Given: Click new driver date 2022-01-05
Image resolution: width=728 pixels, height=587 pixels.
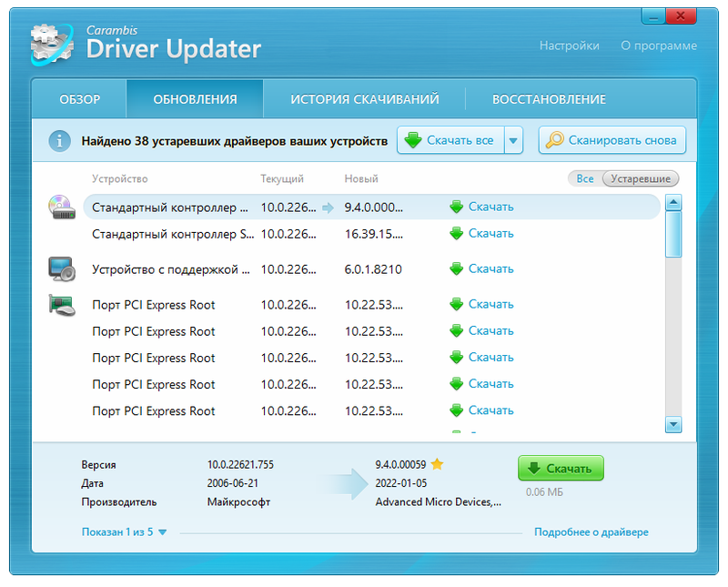Looking at the screenshot, I should (x=401, y=483).
